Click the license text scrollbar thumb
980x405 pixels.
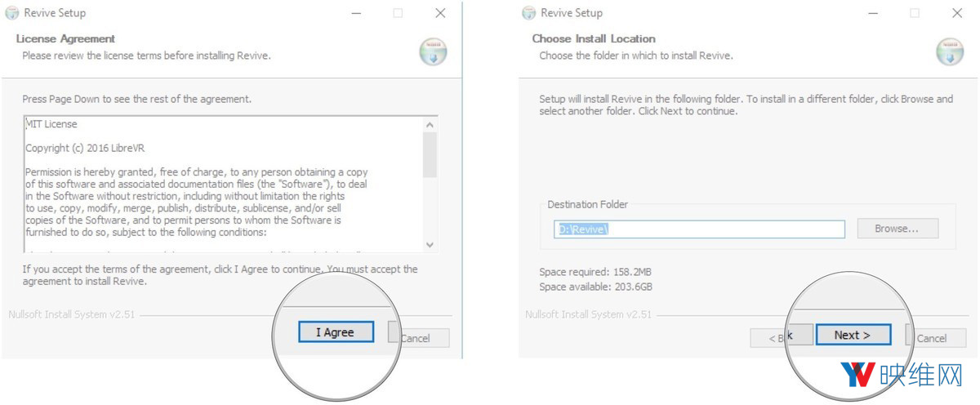click(430, 154)
